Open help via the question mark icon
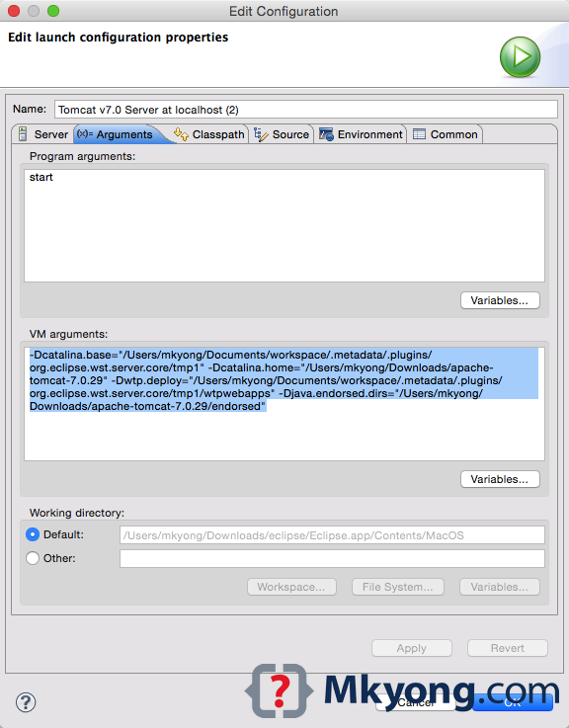 [x=26, y=702]
